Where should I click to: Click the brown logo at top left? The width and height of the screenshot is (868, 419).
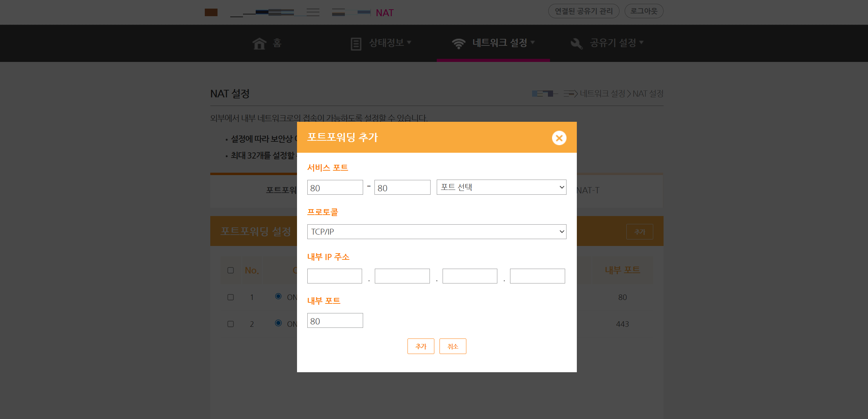(211, 12)
